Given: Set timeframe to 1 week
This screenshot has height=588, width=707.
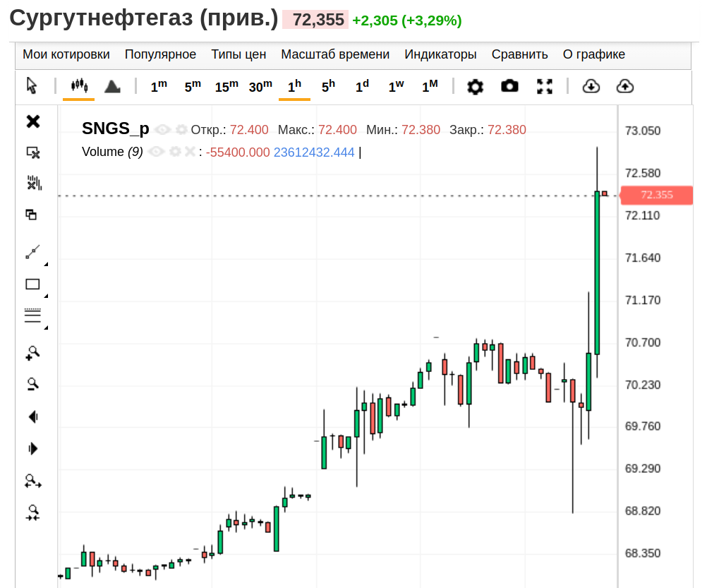Looking at the screenshot, I should point(397,85).
